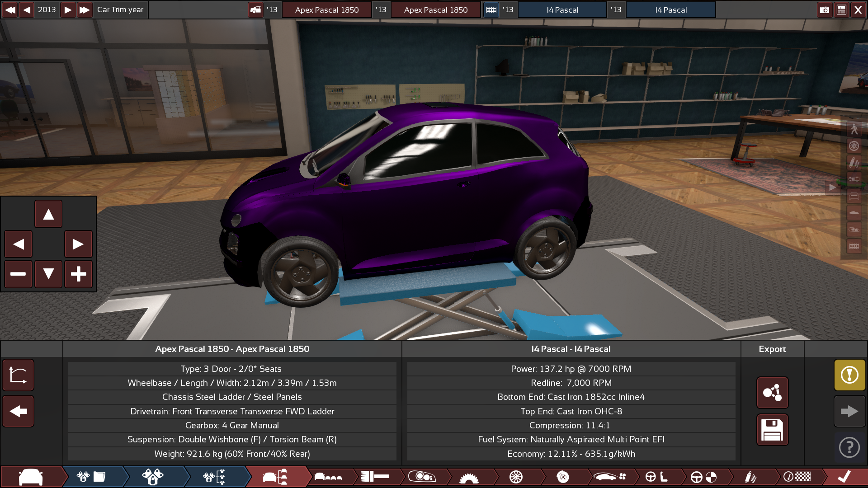Open the testing checkered flag tab

797,477
